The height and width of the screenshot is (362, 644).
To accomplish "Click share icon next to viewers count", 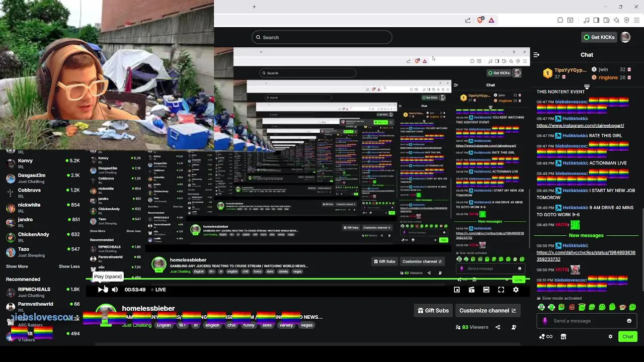I will [498, 327].
